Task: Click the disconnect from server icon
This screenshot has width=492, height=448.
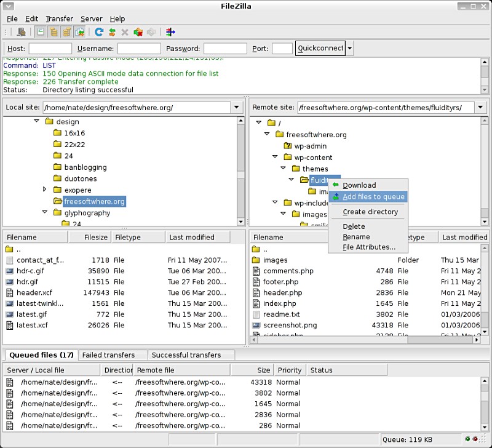Action: [138, 32]
